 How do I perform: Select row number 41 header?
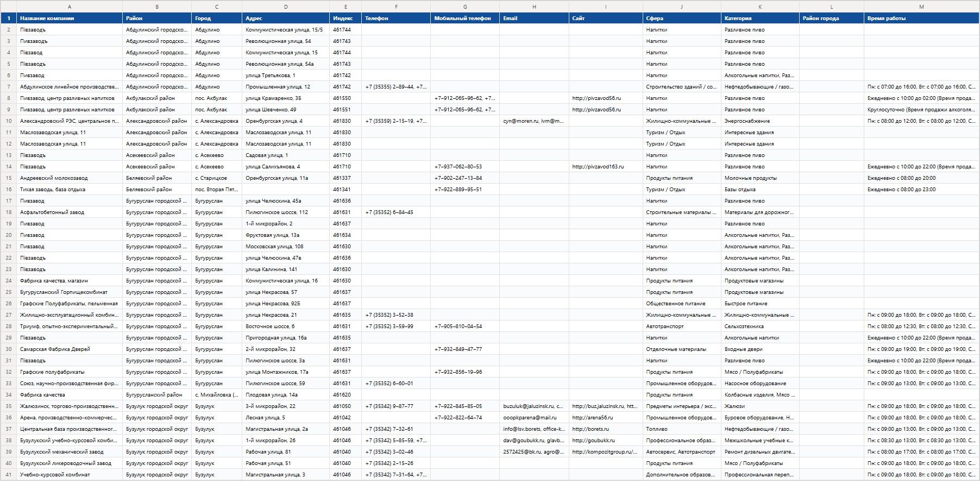tap(9, 475)
